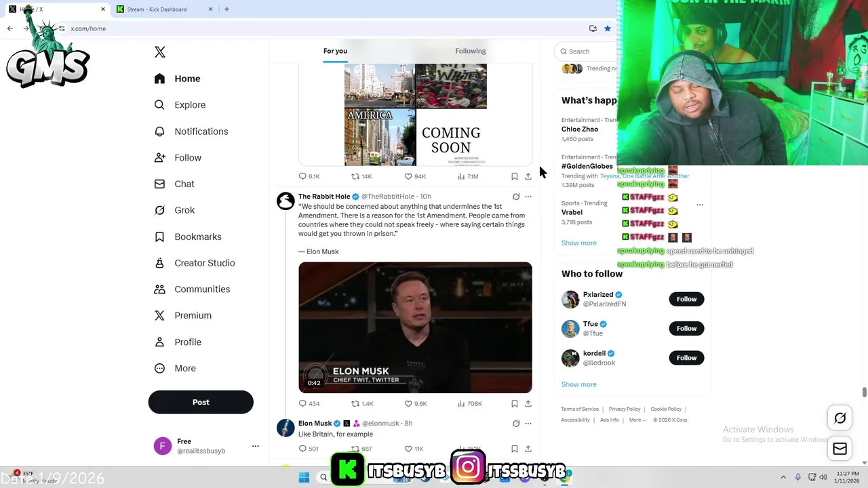Screen dimensions: 868x488
Task: Open Vrabel trending topic
Action: [572, 212]
